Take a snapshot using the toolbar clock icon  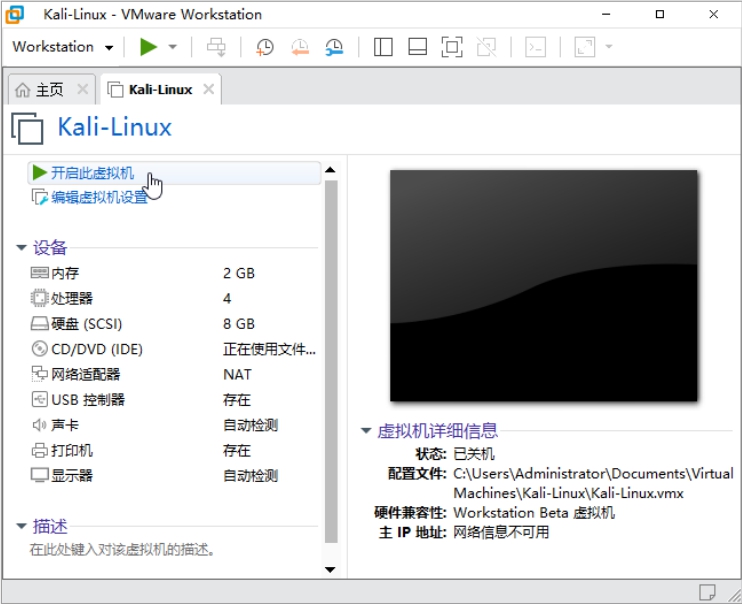(x=264, y=47)
